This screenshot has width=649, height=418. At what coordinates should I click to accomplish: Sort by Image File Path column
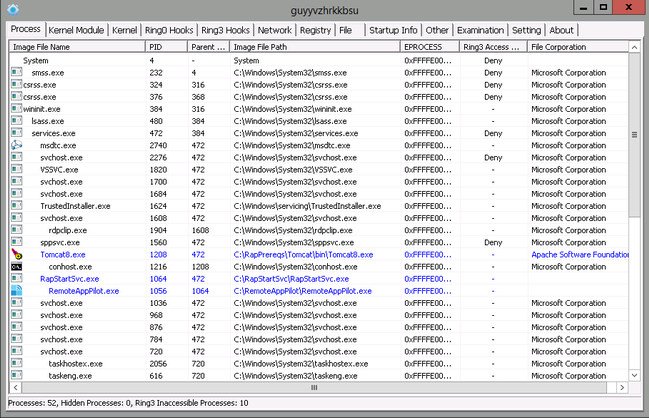pos(313,47)
